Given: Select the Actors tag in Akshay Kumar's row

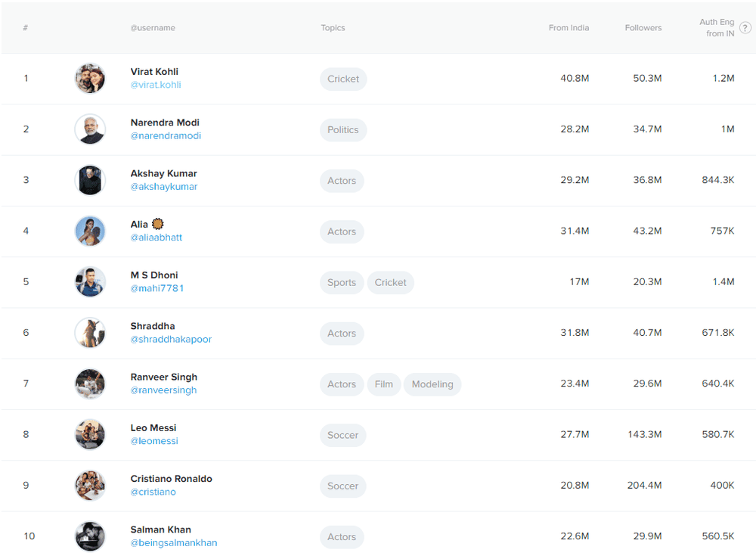Looking at the screenshot, I should (x=342, y=181).
